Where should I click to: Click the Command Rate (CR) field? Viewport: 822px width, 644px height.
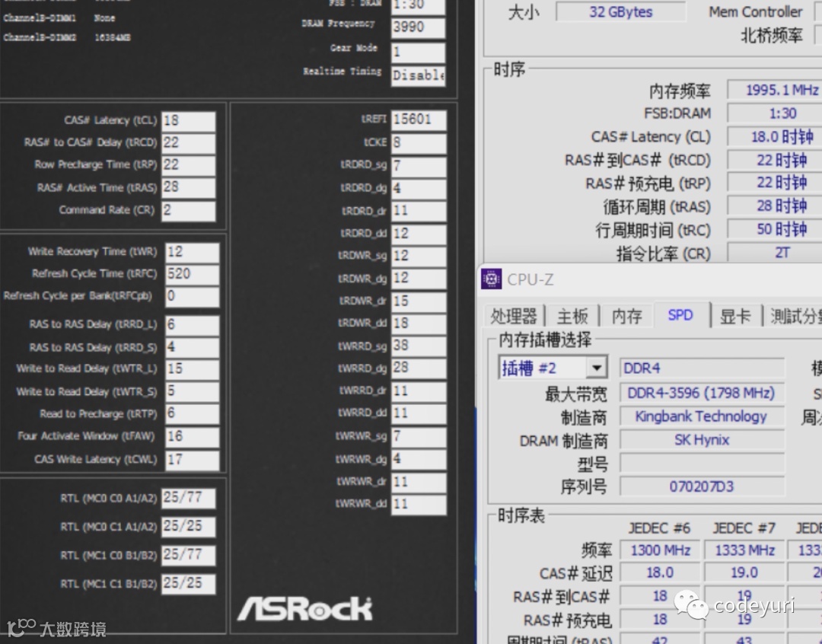pos(188,211)
